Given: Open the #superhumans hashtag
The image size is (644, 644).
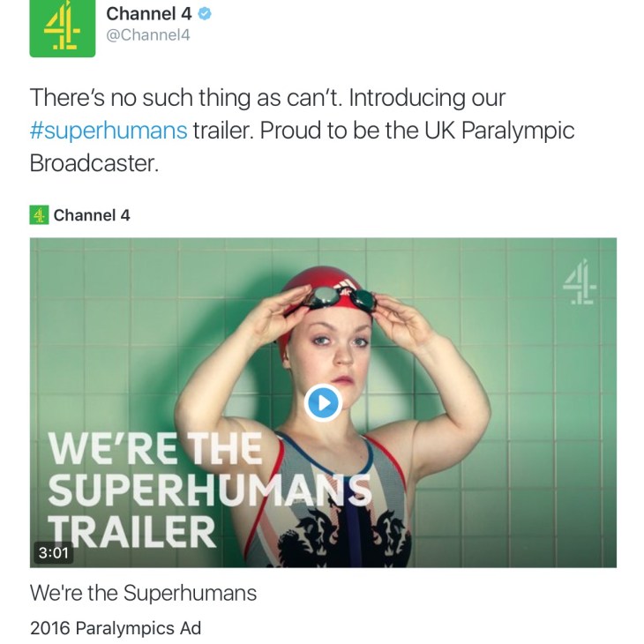Looking at the screenshot, I should 109,131.
